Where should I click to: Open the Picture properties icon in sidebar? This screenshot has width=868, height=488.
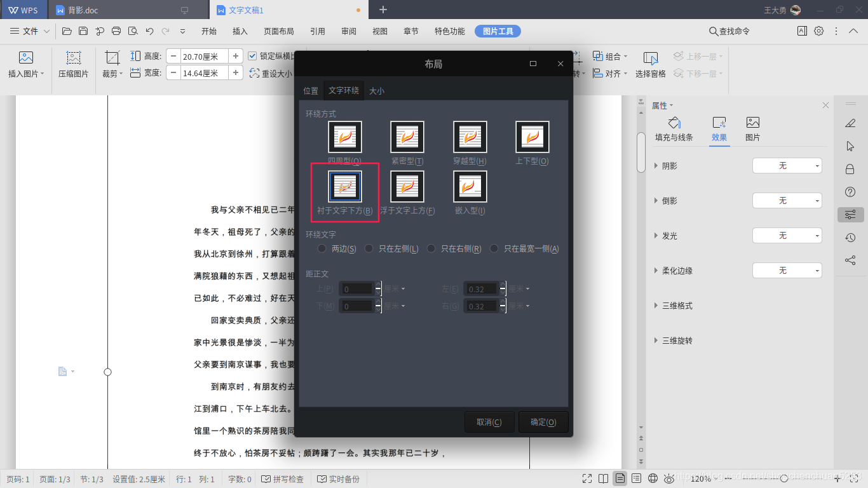coord(753,123)
